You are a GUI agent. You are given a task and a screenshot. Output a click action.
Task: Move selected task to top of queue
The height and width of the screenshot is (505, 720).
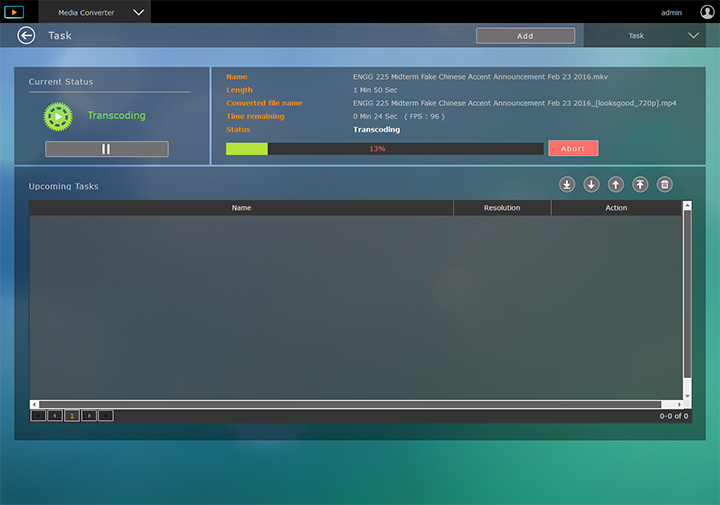point(640,185)
